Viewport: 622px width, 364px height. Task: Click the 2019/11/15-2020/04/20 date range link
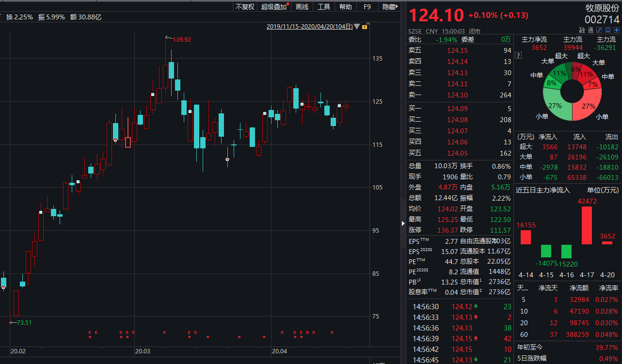coord(309,27)
